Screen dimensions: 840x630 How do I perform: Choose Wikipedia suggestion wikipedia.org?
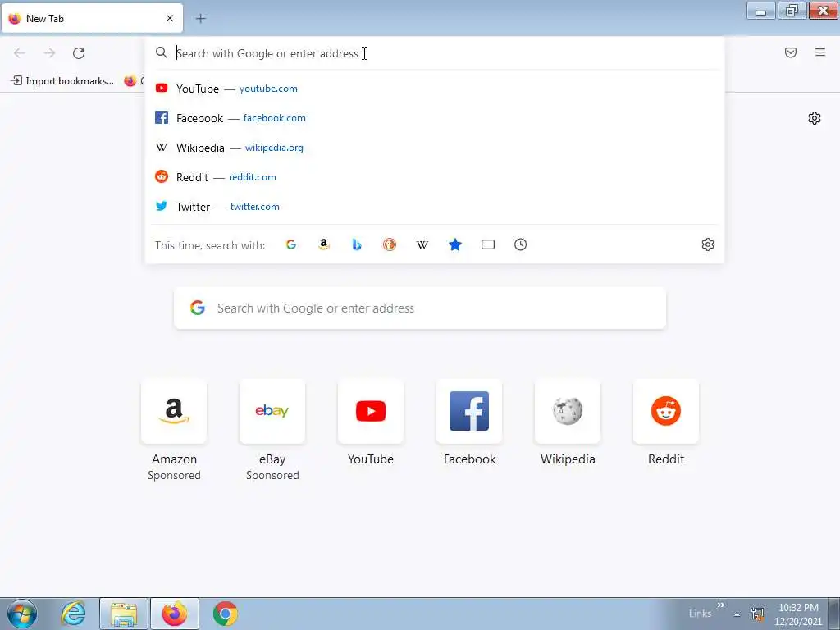point(435,148)
